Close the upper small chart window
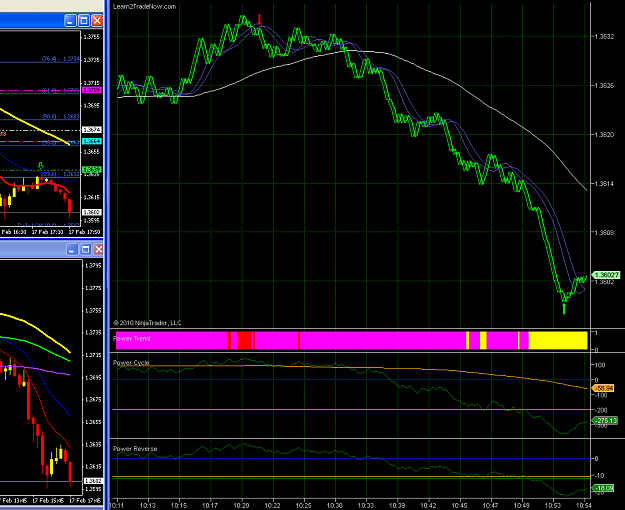 [x=97, y=21]
